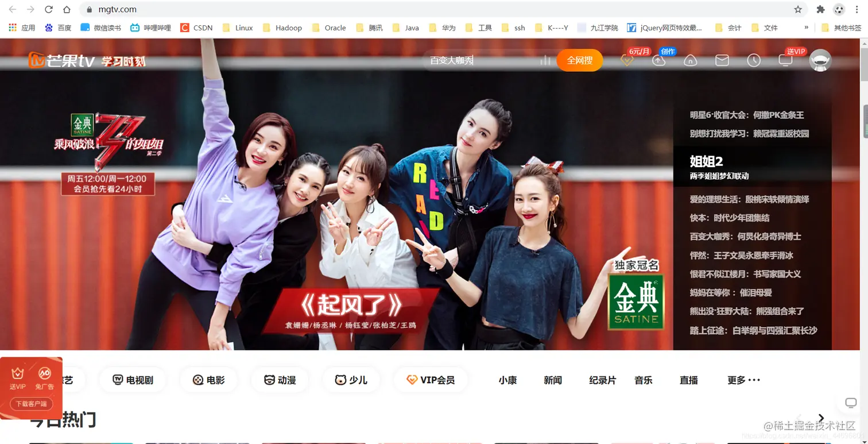Click the 下载客户端 download button
The width and height of the screenshot is (868, 444).
(31, 404)
